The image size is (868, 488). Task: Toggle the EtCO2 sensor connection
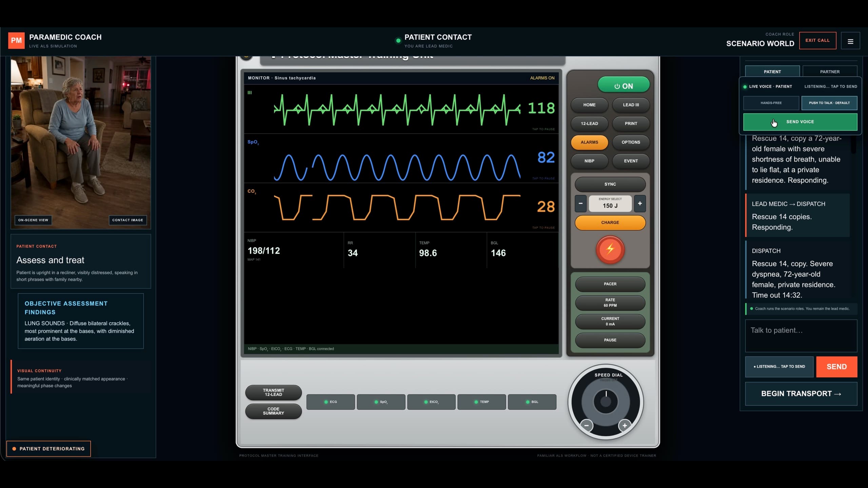click(x=431, y=402)
